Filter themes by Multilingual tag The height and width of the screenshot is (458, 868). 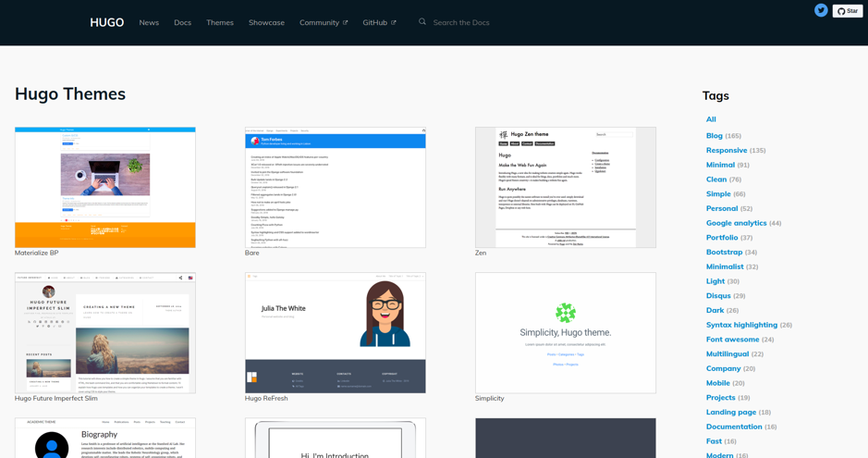click(727, 353)
